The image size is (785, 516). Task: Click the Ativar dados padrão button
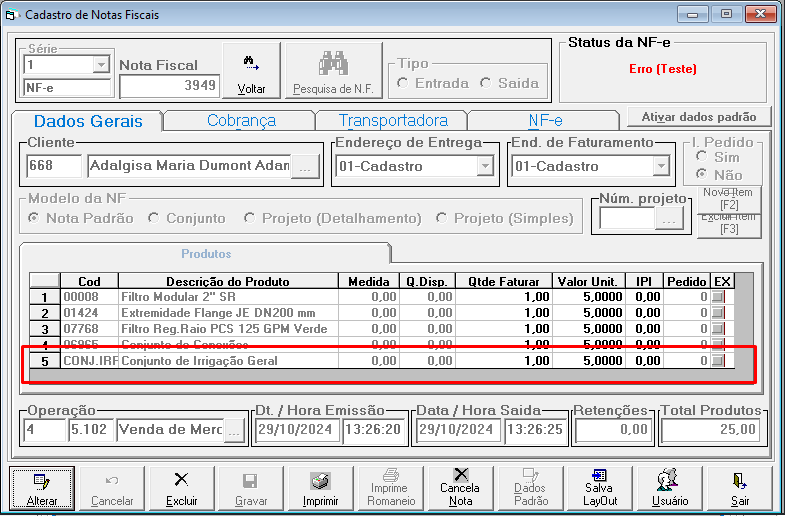699,117
